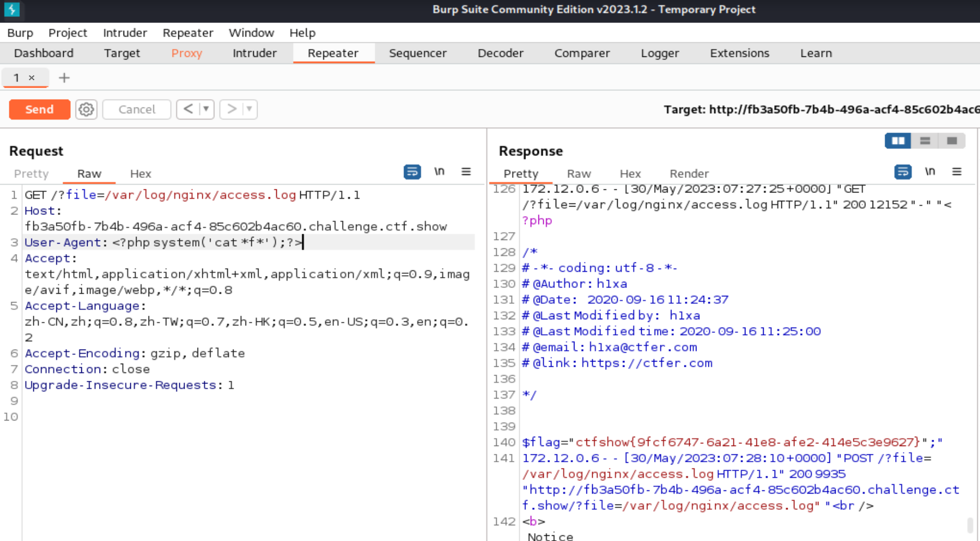Select top-bottom split layout icon
The height and width of the screenshot is (541, 980).
tap(925, 141)
